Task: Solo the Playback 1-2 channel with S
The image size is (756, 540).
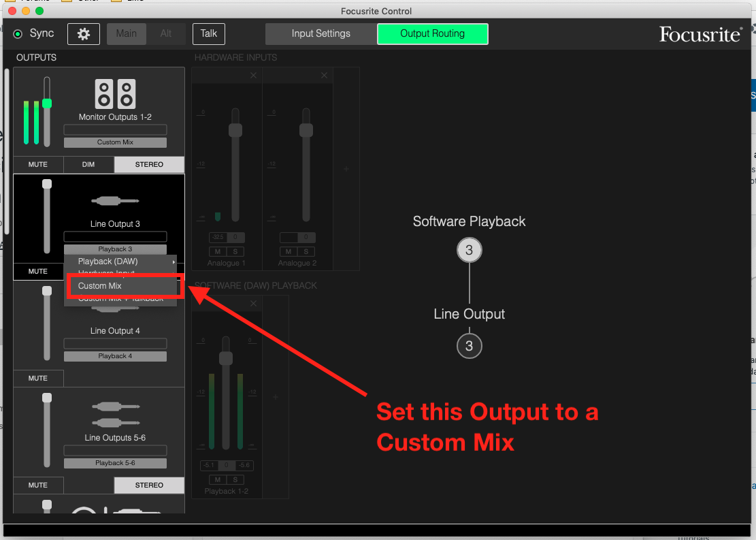Action: (235, 479)
